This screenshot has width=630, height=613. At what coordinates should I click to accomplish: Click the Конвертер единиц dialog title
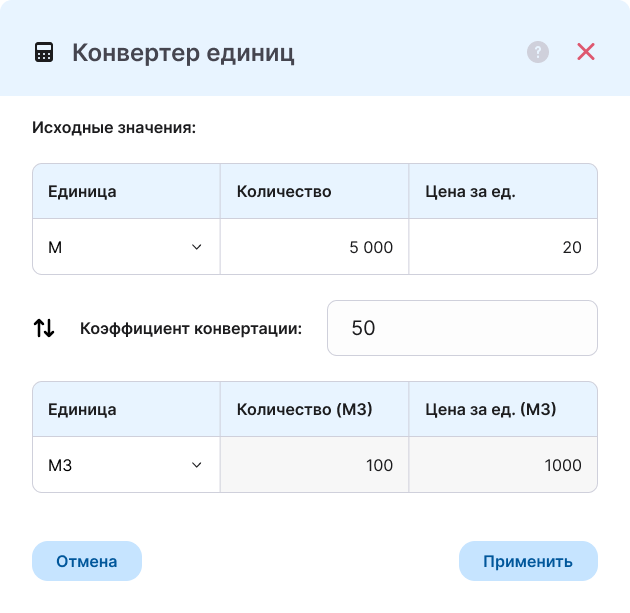pos(183,52)
